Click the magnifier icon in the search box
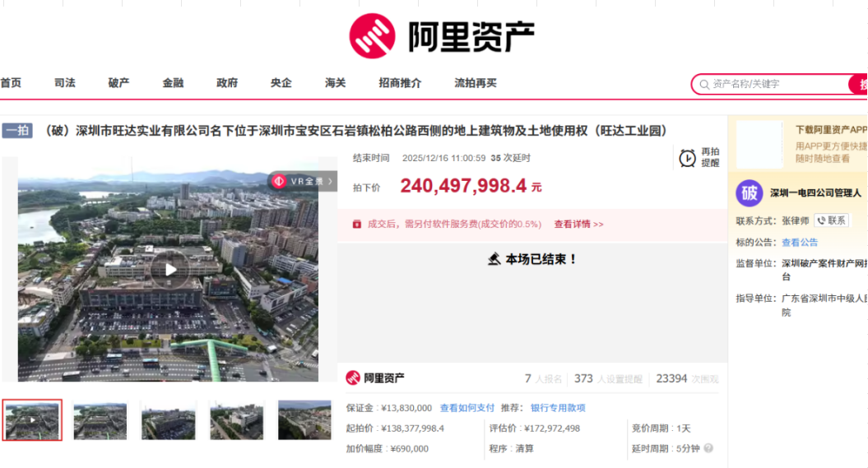868x468 pixels. (704, 84)
